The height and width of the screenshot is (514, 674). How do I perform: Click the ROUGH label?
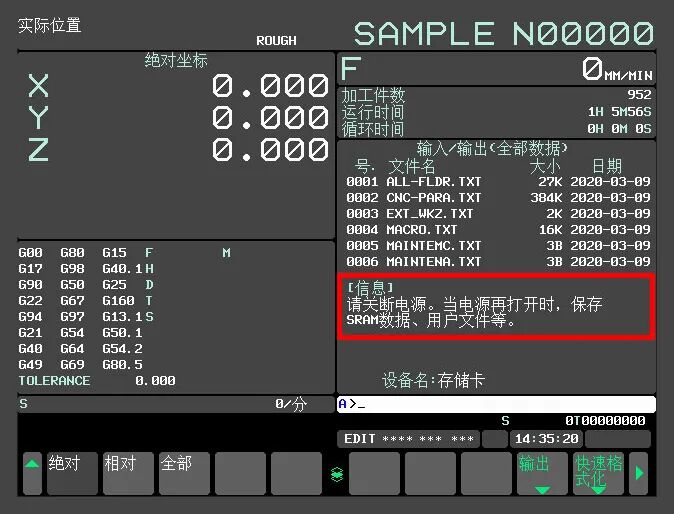click(x=276, y=41)
